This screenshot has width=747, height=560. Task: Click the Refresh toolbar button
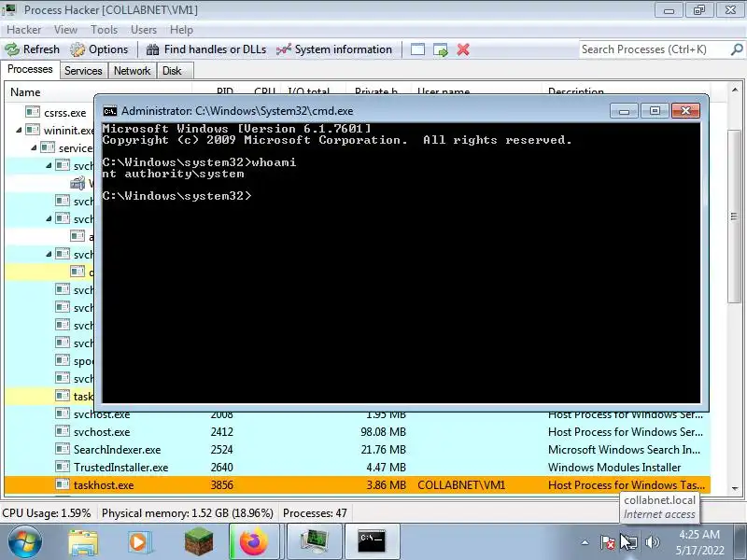(x=33, y=49)
